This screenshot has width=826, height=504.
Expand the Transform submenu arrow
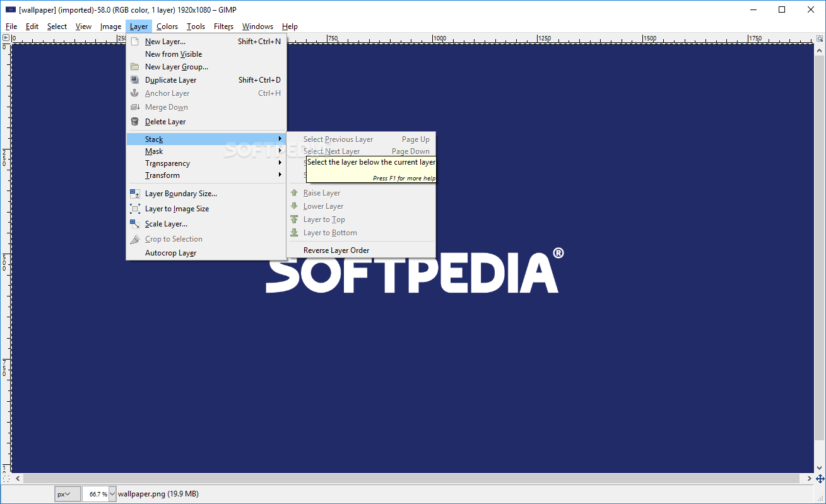coord(280,175)
